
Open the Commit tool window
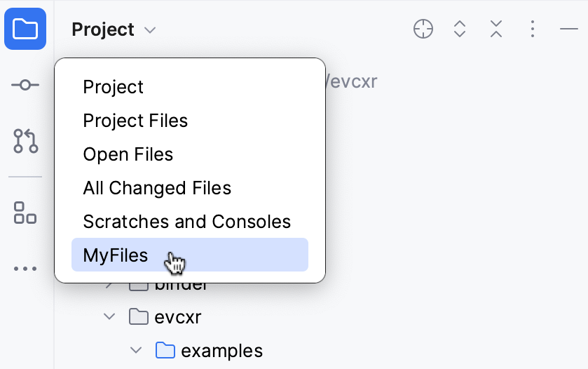pyautogui.click(x=25, y=85)
